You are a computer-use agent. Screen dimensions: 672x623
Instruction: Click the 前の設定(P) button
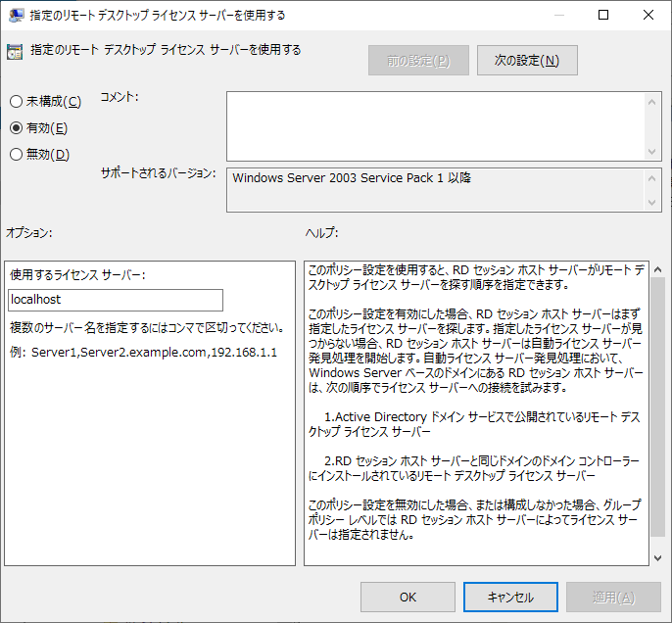pos(418,61)
